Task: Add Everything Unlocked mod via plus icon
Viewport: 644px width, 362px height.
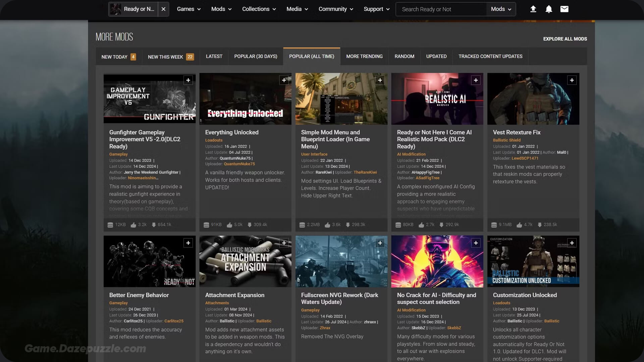Action: pyautogui.click(x=284, y=80)
